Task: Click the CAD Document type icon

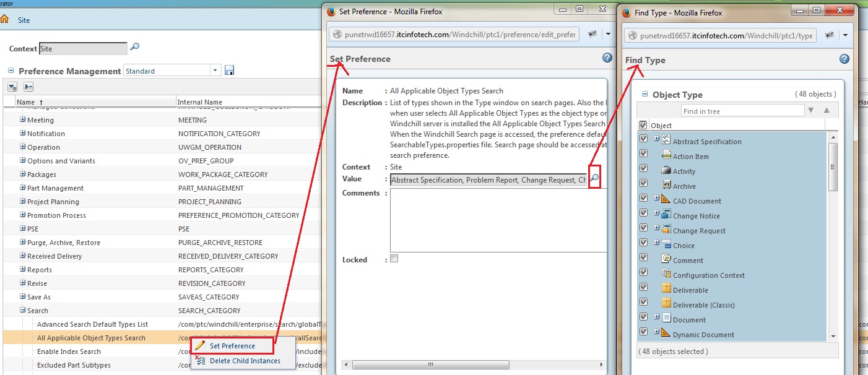Action: click(x=666, y=199)
